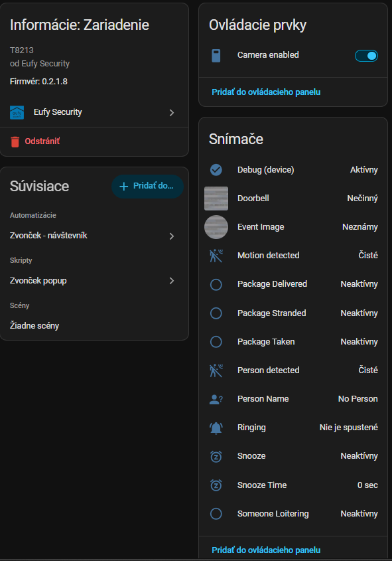The width and height of the screenshot is (392, 561).
Task: Open the Zvonček popup script row
Action: (94, 281)
